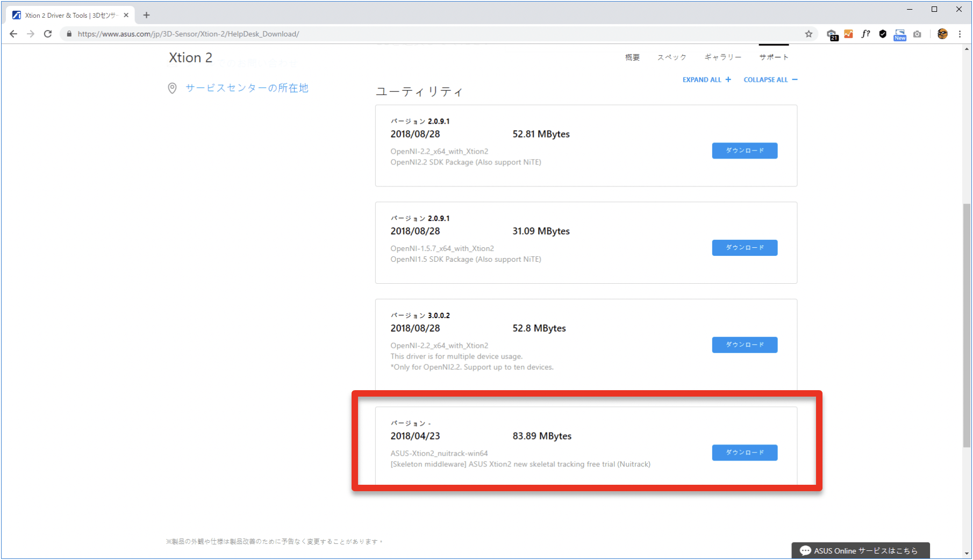Download OpenNI-1.5.7_x64_with_Xtion2 package
The width and height of the screenshot is (973, 560).
tap(745, 248)
